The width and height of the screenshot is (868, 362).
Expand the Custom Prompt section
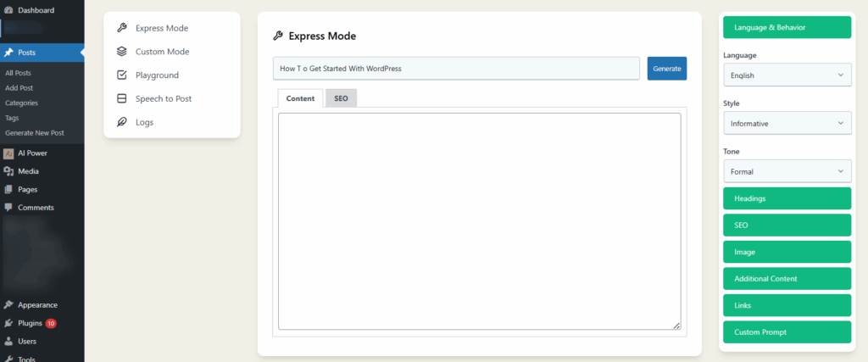click(x=787, y=332)
